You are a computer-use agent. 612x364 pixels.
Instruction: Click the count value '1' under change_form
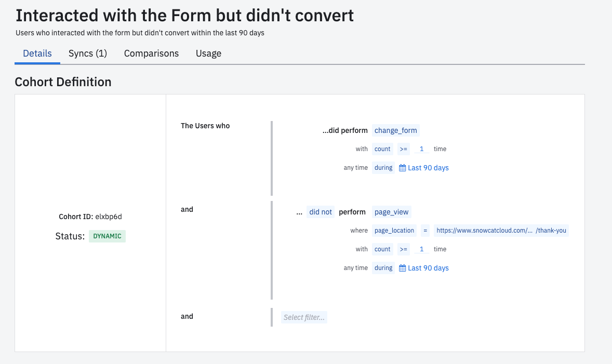click(421, 149)
